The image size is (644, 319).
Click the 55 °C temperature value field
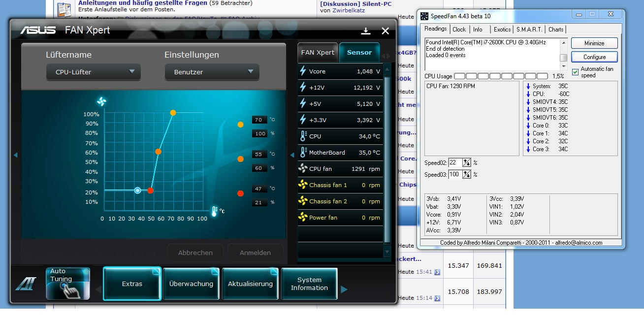[x=259, y=154]
